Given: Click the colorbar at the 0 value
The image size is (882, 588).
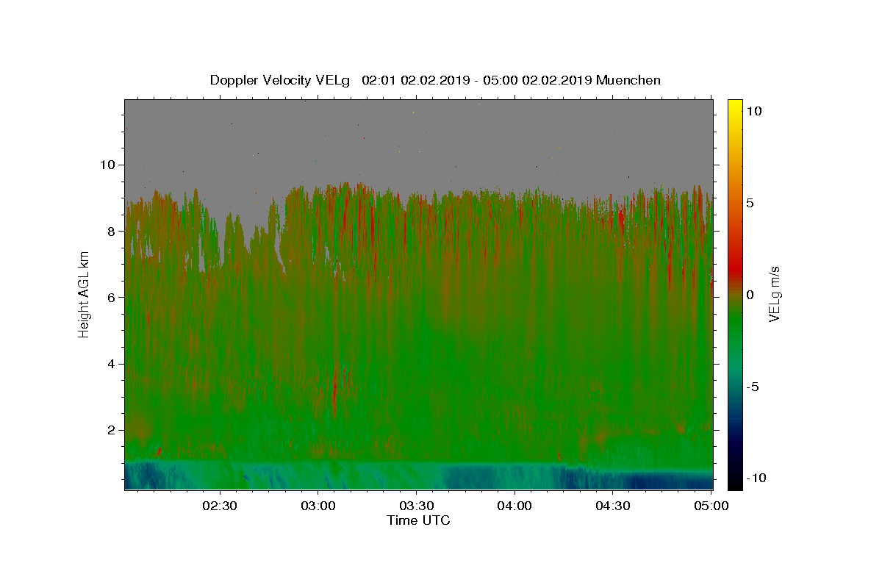Looking at the screenshot, I should [x=735, y=295].
